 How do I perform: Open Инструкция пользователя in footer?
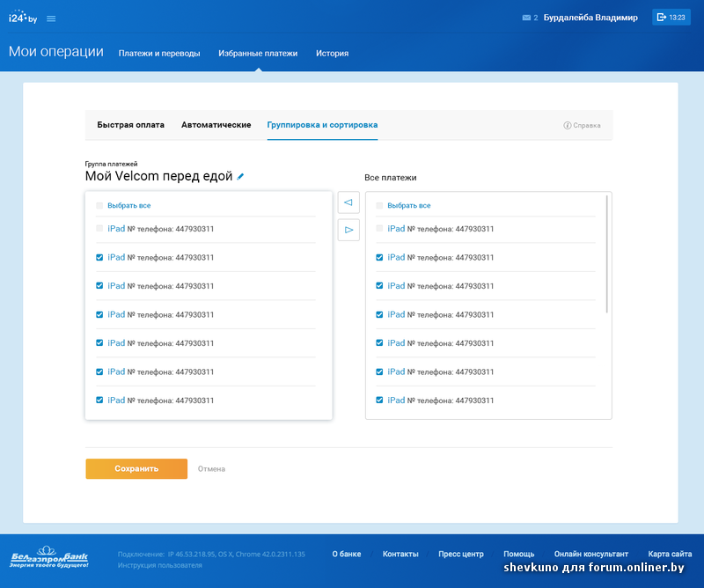(x=160, y=565)
